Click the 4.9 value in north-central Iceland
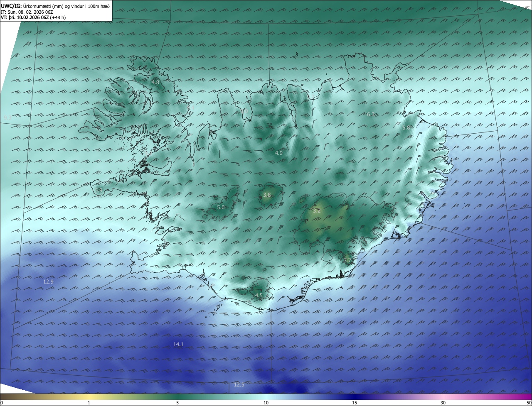The image size is (532, 406). [x=279, y=153]
